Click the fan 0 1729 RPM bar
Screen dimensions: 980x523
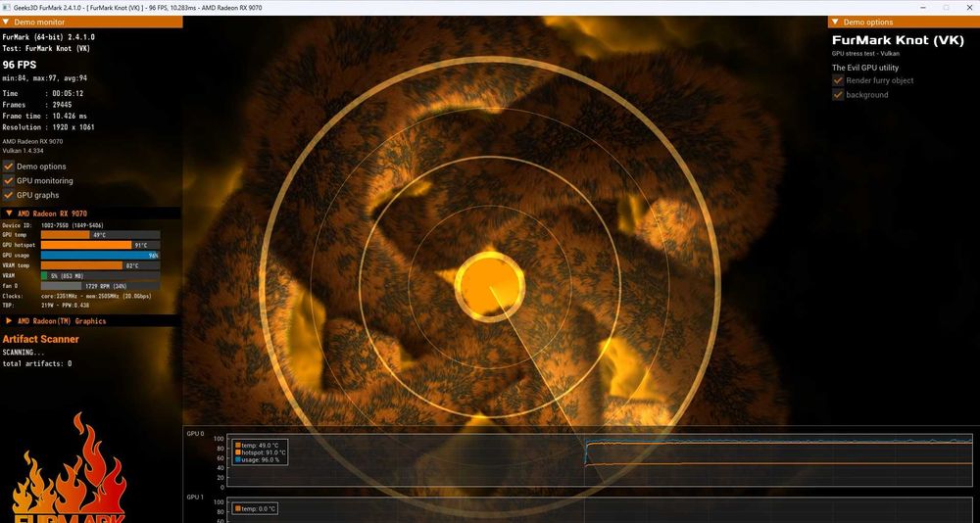100,286
